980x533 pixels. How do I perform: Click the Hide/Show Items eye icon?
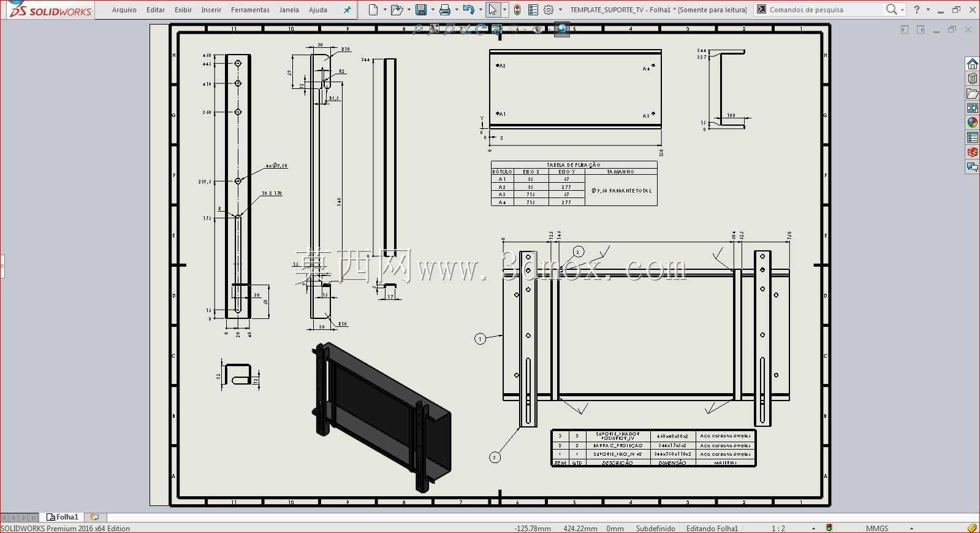coord(537,29)
